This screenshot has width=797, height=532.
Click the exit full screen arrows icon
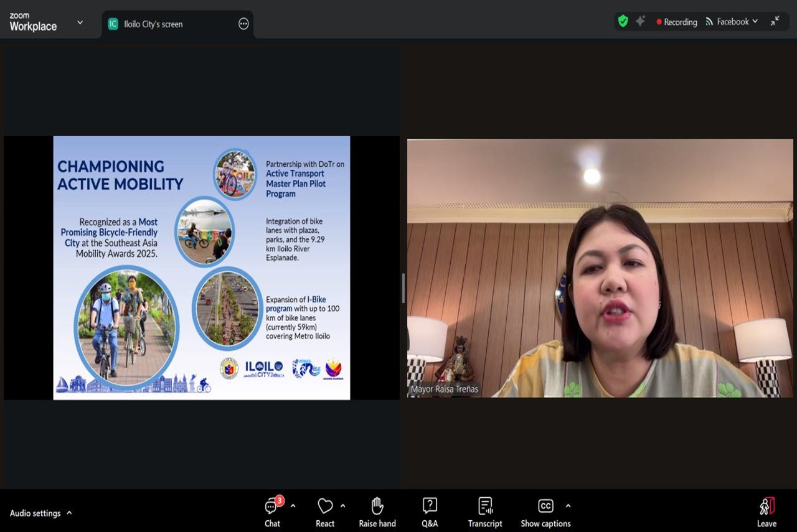click(775, 21)
